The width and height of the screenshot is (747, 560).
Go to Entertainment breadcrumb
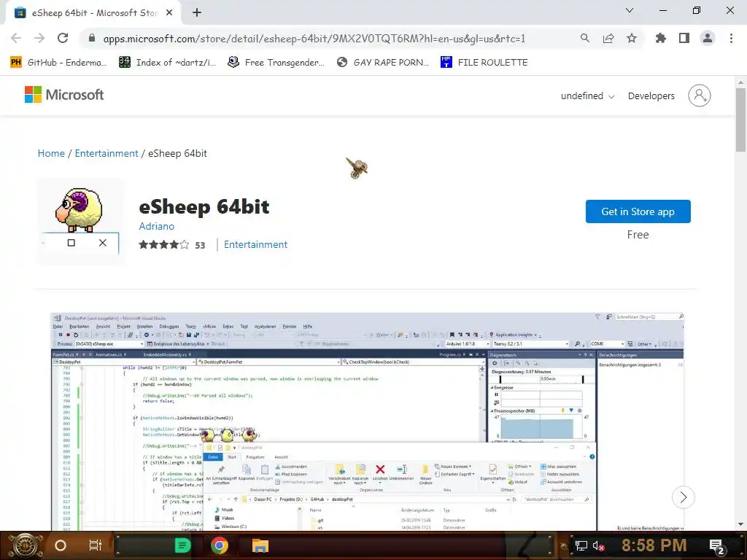click(x=107, y=153)
